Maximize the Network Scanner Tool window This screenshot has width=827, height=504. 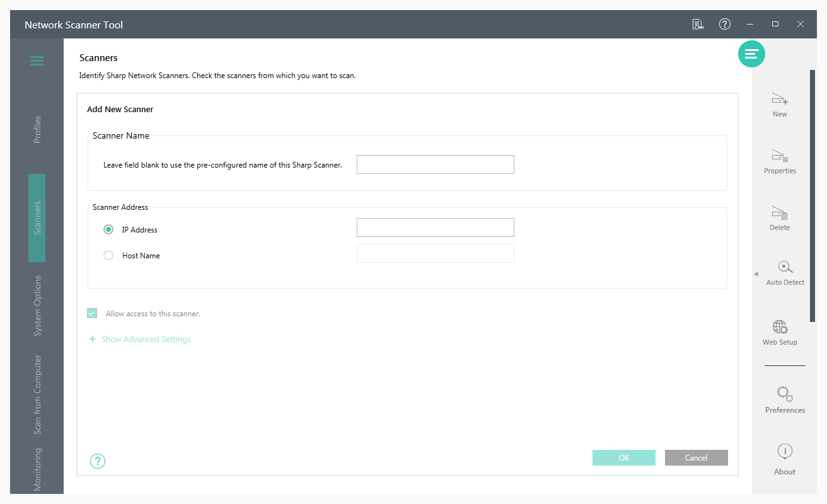click(775, 25)
